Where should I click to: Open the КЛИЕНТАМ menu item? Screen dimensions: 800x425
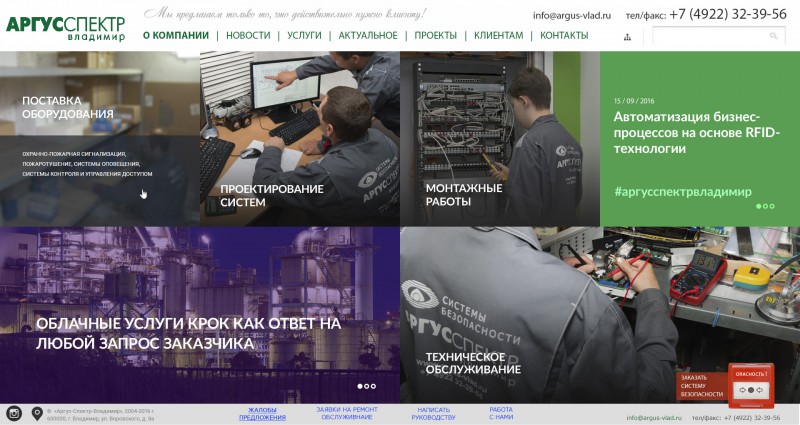498,35
